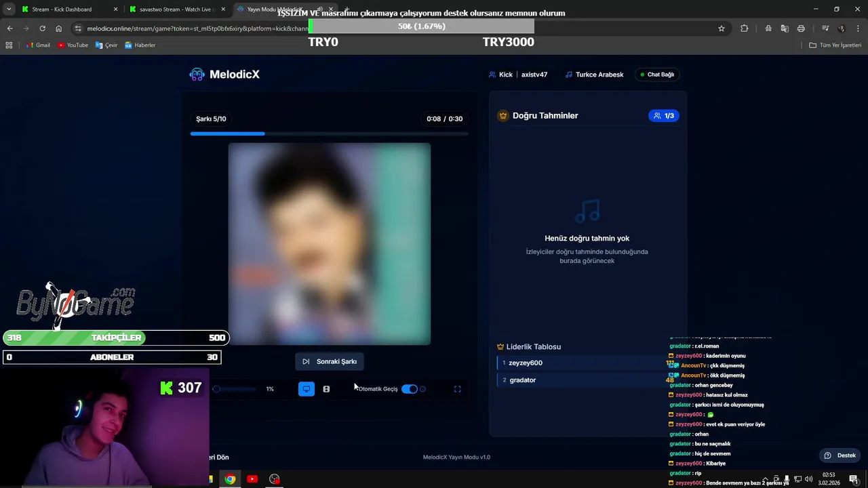Adjust the volume slider at 1%
The height and width of the screenshot is (488, 868).
click(235, 389)
